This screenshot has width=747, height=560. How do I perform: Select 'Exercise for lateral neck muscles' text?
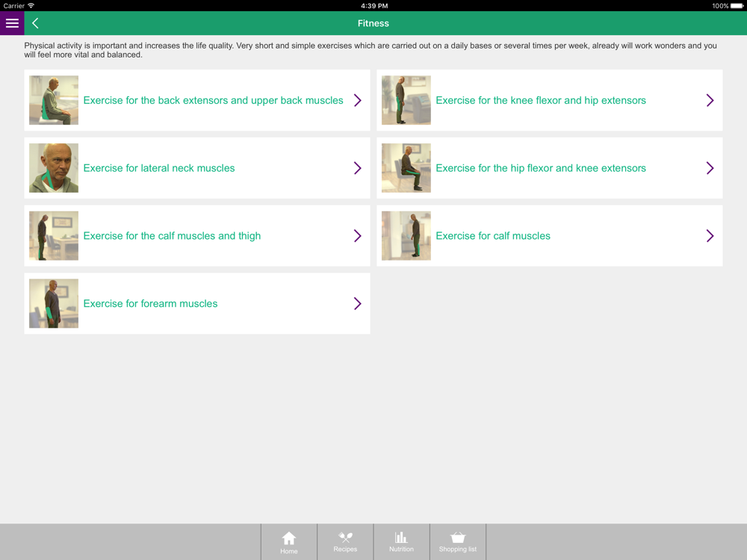pos(159,168)
